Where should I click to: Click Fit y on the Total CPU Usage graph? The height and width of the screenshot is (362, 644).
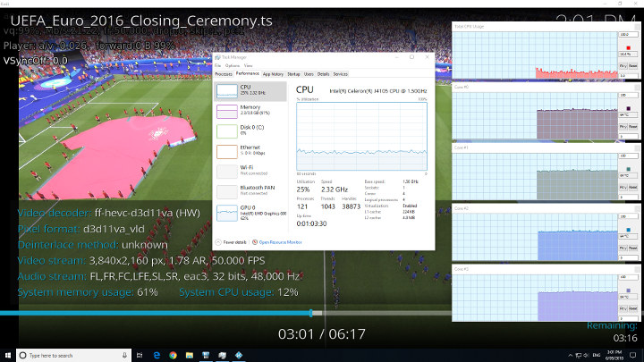[623, 66]
